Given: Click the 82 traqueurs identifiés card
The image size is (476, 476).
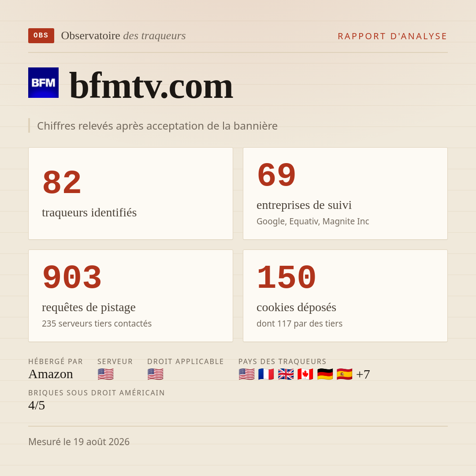Looking at the screenshot, I should click(x=130, y=193).
